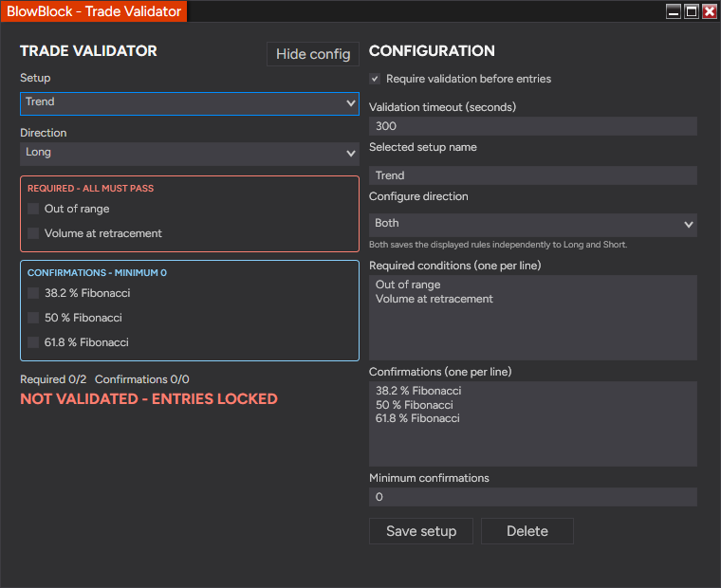Open the Direction dropdown showing Long
Image resolution: width=721 pixels, height=588 pixels.
coord(190,154)
